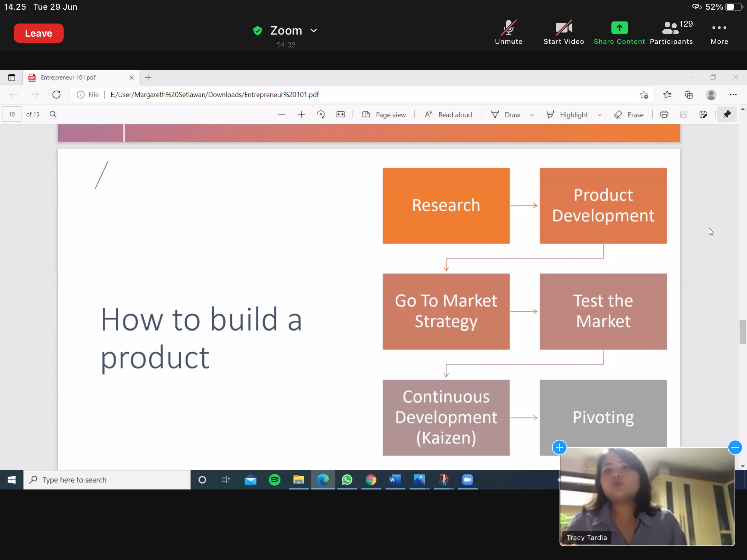This screenshot has width=747, height=560.
Task: Toggle the pin toolbar button
Action: (727, 114)
